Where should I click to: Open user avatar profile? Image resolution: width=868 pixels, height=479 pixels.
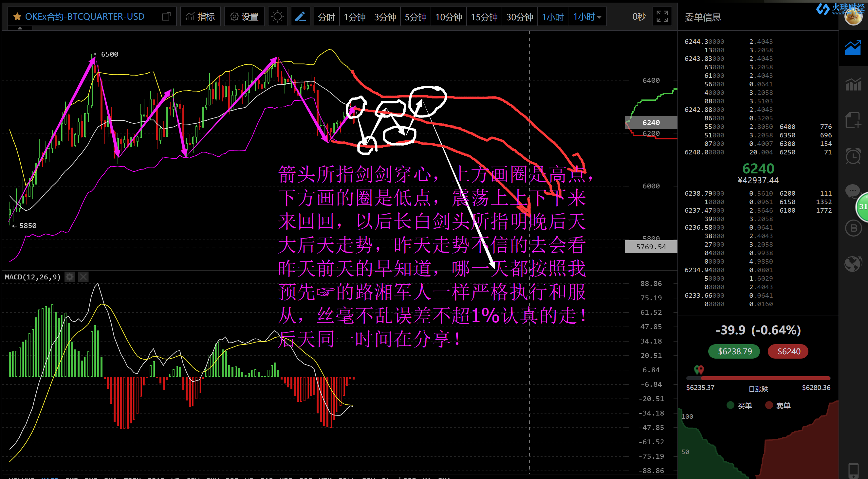(x=853, y=17)
